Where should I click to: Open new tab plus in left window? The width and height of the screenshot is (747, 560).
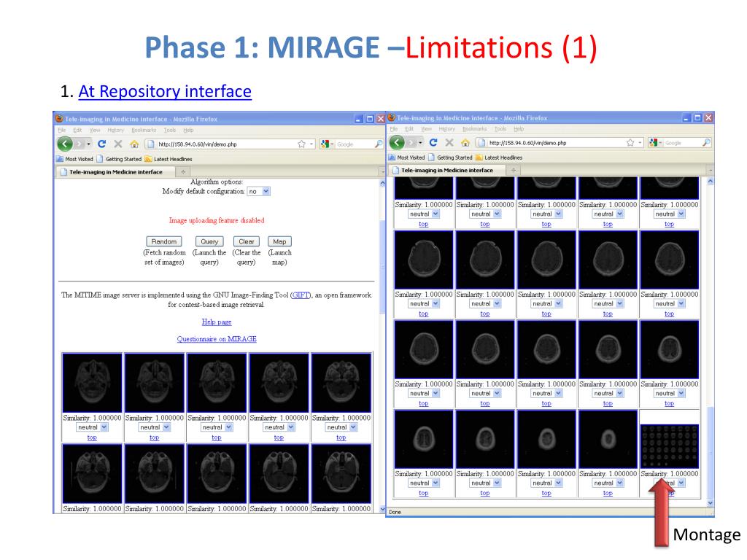[183, 172]
